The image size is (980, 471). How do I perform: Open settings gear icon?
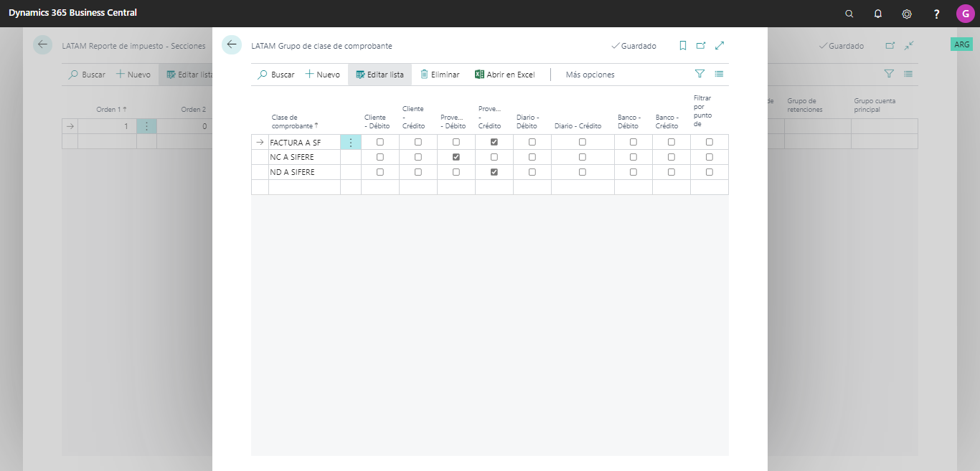(907, 14)
